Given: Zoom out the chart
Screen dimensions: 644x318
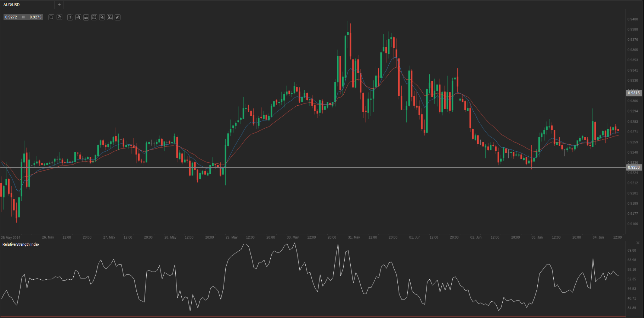Looking at the screenshot, I should 51,17.
